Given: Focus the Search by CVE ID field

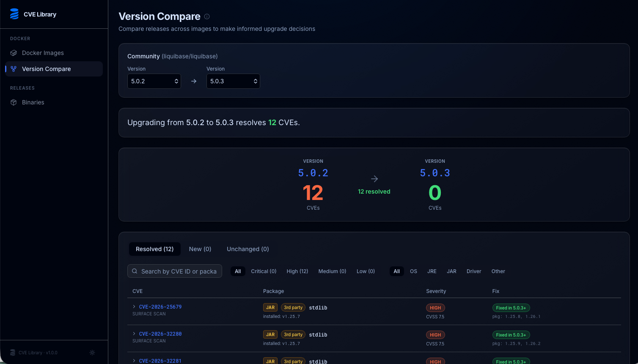Looking at the screenshot, I should 175,271.
